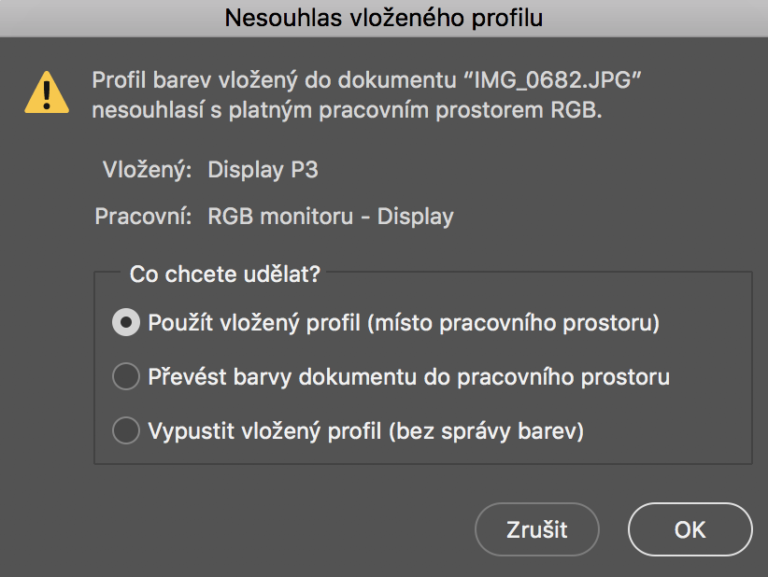
Task: Choose the "Převést barvy dokumentu" radio button
Action: click(126, 377)
